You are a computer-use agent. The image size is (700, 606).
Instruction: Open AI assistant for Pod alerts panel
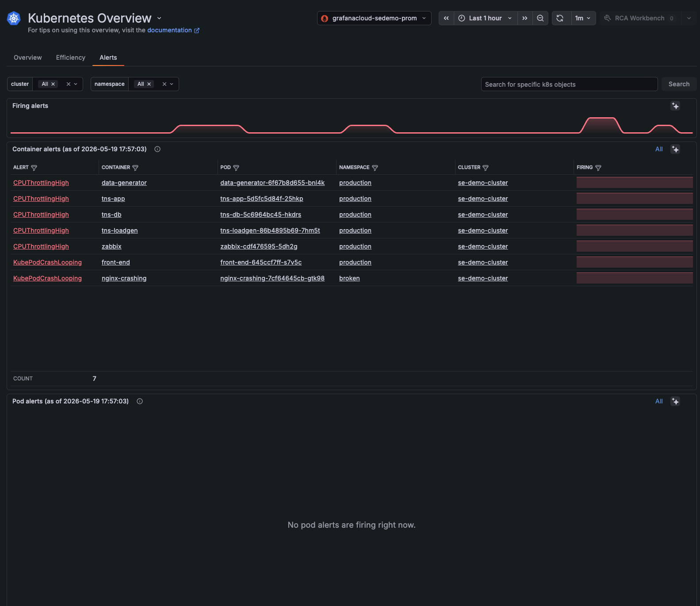(x=675, y=401)
